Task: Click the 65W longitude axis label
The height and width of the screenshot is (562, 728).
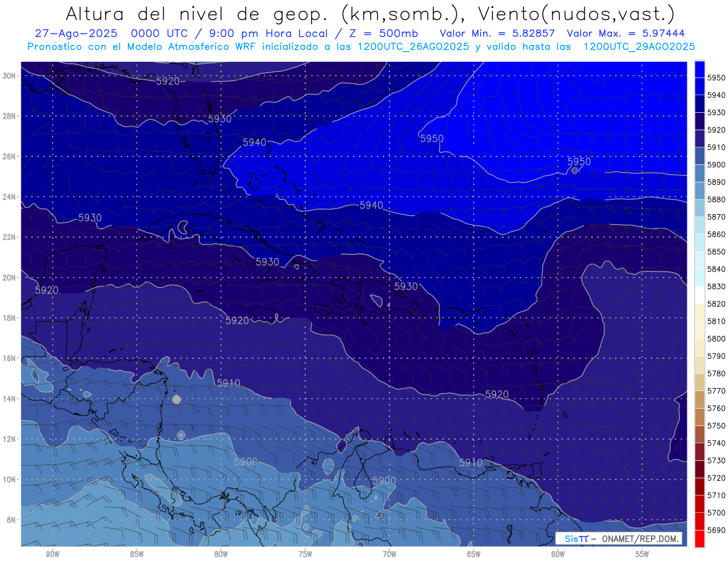Action: pyautogui.click(x=474, y=554)
